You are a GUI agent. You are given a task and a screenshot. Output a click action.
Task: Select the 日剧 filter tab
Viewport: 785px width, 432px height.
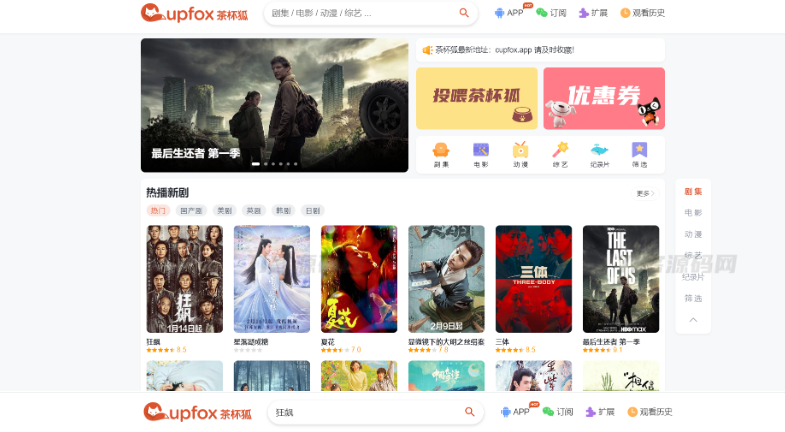point(313,211)
